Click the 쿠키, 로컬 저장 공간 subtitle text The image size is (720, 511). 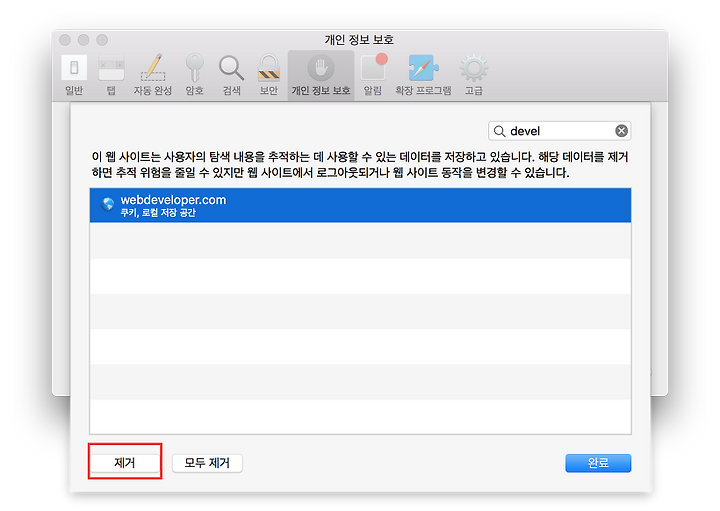tap(158, 213)
